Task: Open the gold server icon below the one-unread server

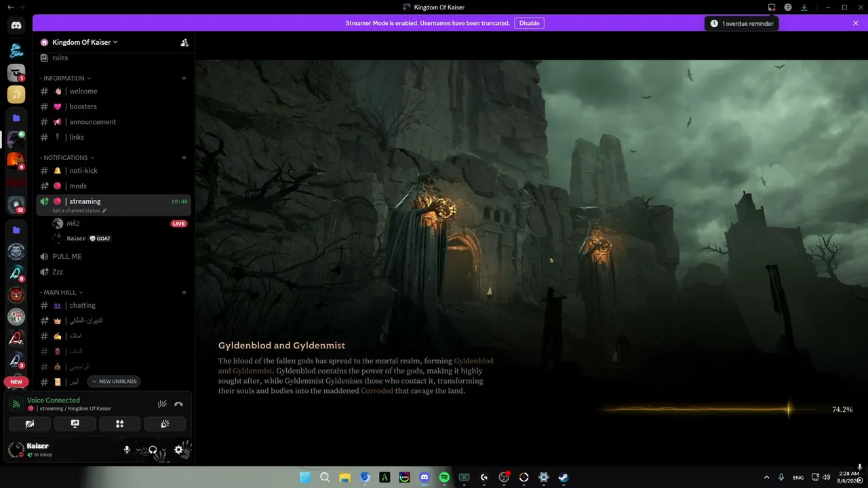Action: click(x=16, y=94)
